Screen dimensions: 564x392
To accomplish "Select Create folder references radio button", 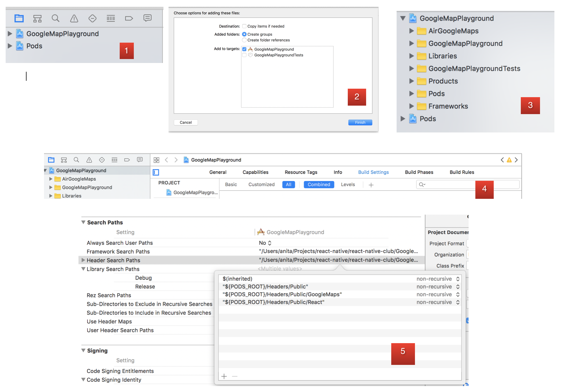I will 244,40.
